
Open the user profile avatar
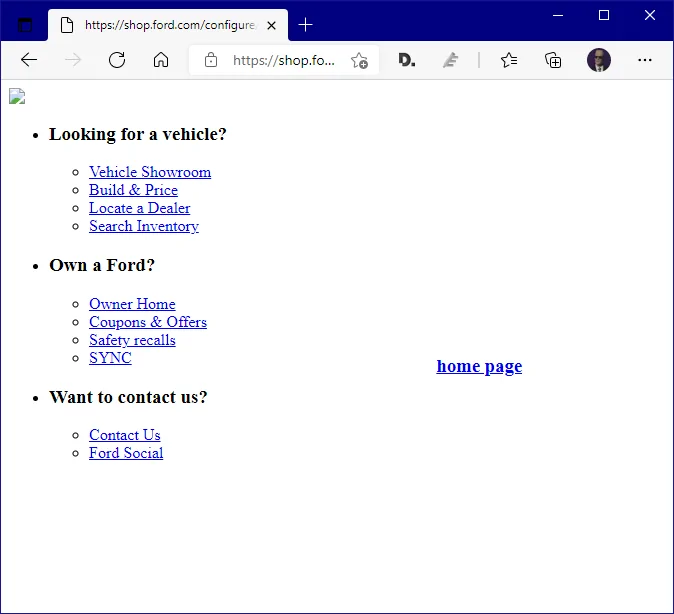[599, 60]
